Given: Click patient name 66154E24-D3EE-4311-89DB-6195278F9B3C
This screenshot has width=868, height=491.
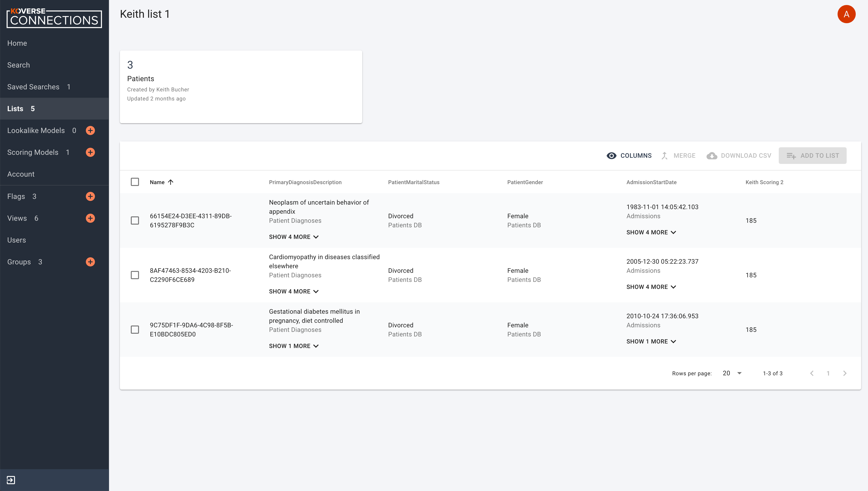Looking at the screenshot, I should [x=191, y=220].
